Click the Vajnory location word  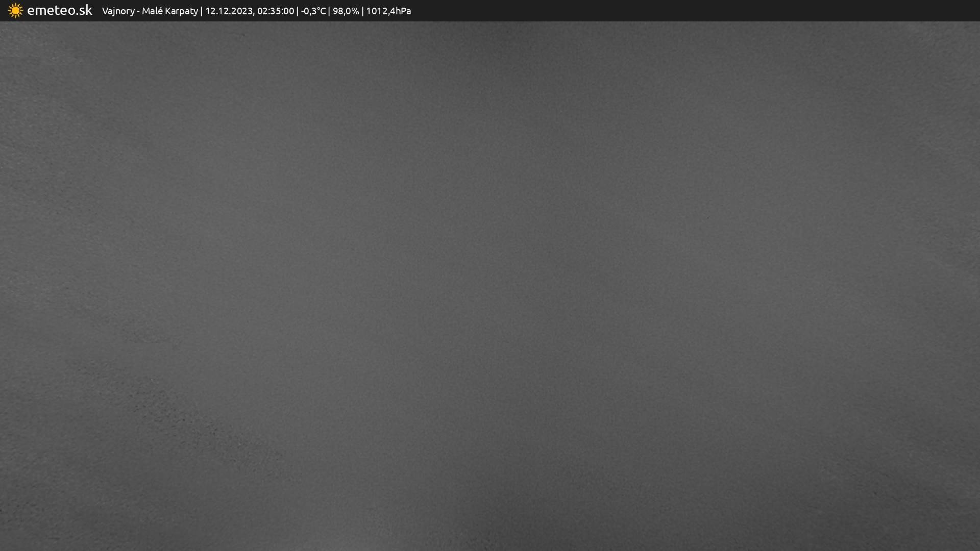coord(118,11)
